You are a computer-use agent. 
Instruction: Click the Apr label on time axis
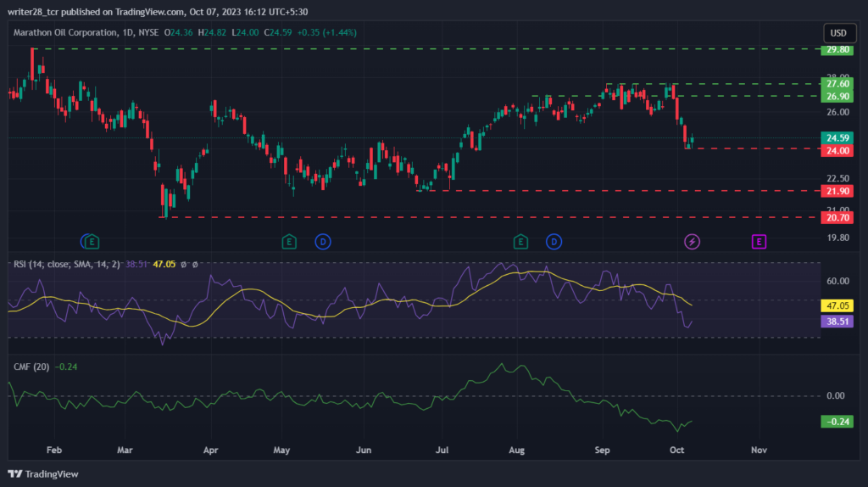(210, 450)
